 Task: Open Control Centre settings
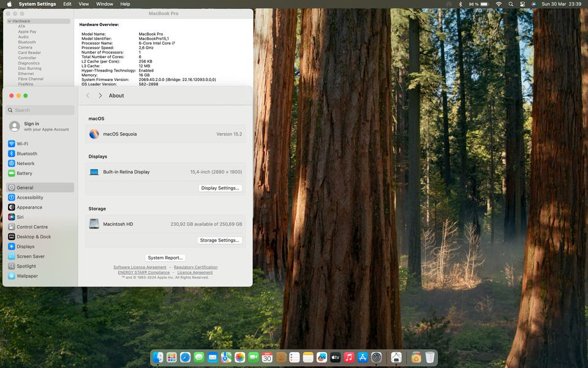tap(32, 227)
